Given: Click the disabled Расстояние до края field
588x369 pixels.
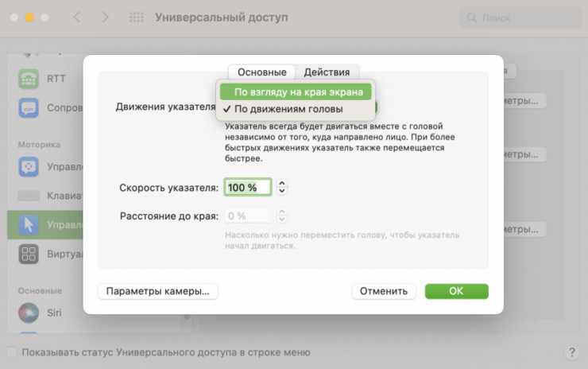Looking at the screenshot, I should click(247, 216).
